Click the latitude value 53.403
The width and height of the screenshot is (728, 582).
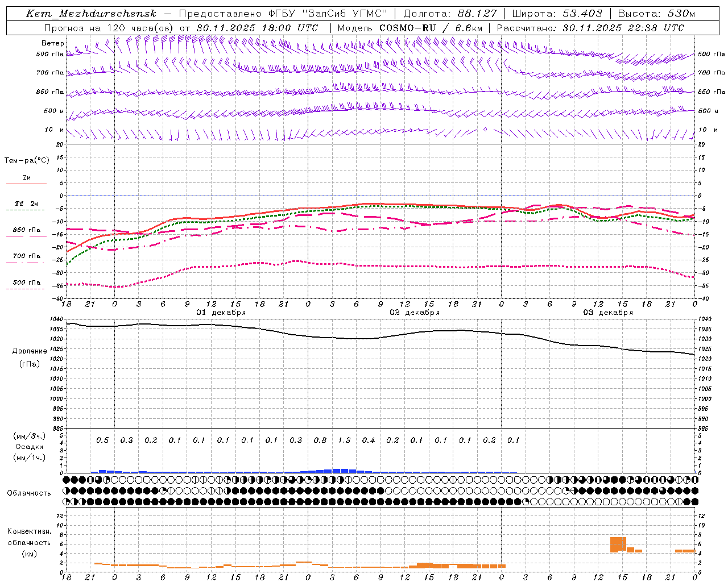tap(582, 14)
